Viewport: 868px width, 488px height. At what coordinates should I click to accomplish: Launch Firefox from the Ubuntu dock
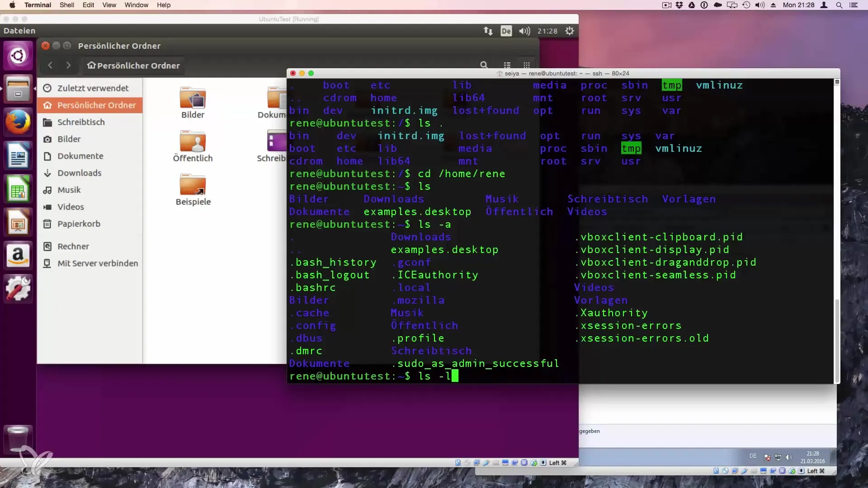click(18, 122)
